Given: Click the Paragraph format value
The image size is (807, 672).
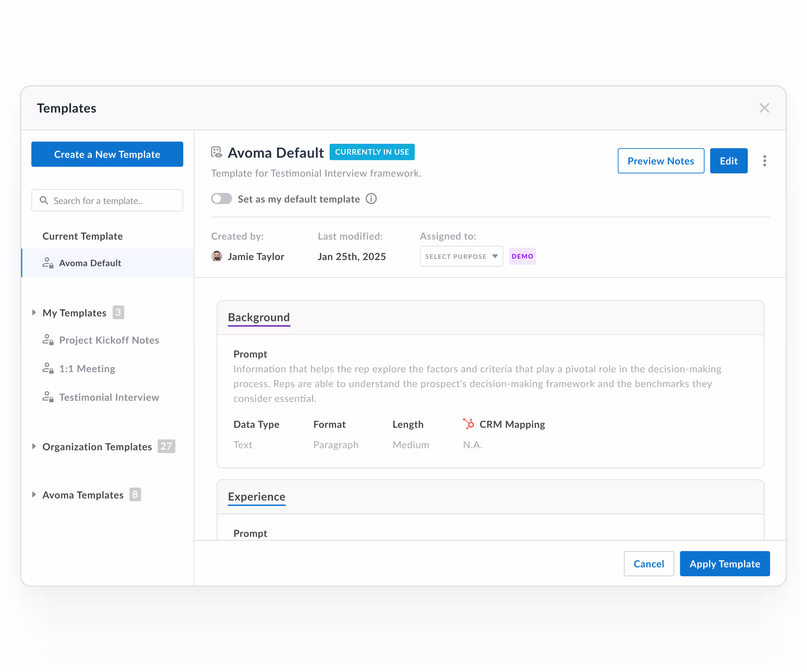Looking at the screenshot, I should [336, 445].
